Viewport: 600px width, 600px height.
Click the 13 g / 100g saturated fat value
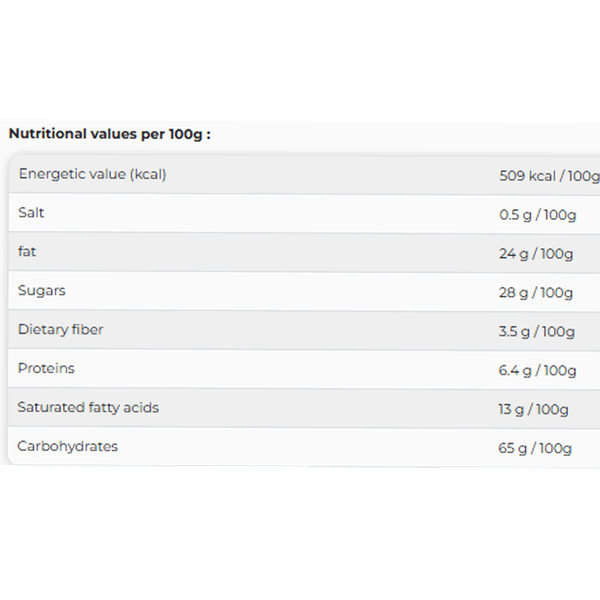pyautogui.click(x=534, y=409)
